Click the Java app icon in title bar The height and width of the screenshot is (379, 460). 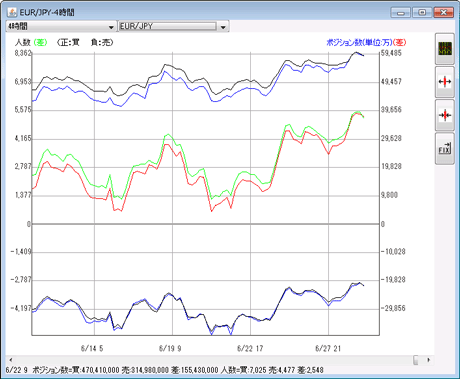[12, 12]
